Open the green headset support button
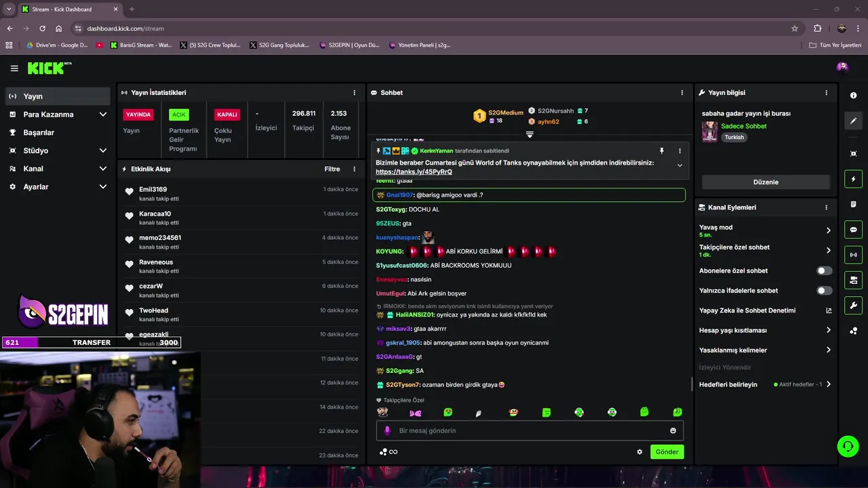This screenshot has width=868, height=488. point(848,446)
